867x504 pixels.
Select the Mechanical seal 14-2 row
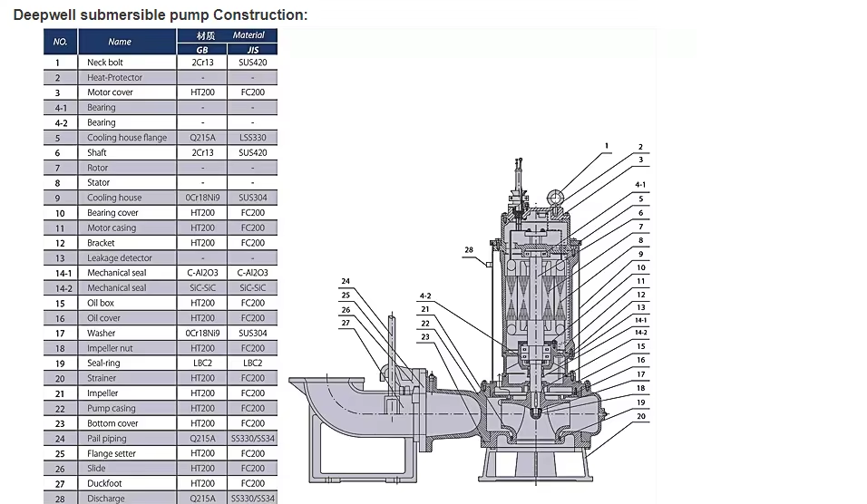pyautogui.click(x=161, y=288)
